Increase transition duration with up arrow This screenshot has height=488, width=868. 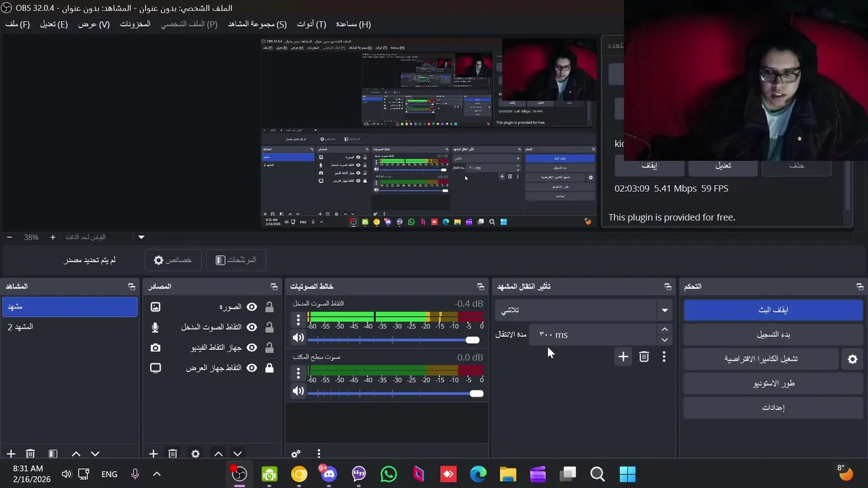tap(665, 330)
